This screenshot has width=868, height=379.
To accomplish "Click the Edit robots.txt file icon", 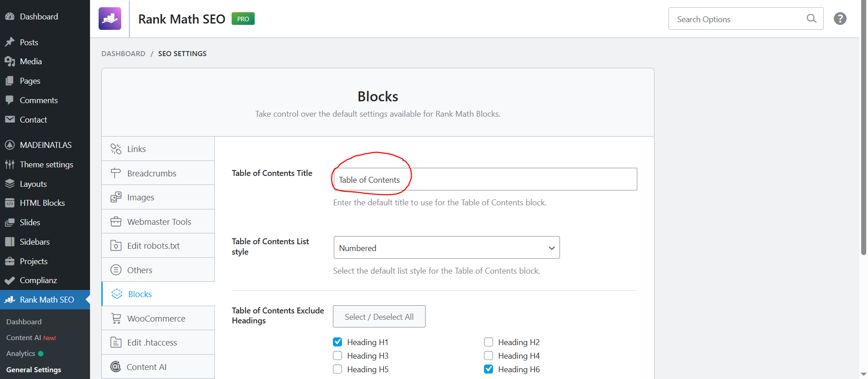I will coord(116,246).
